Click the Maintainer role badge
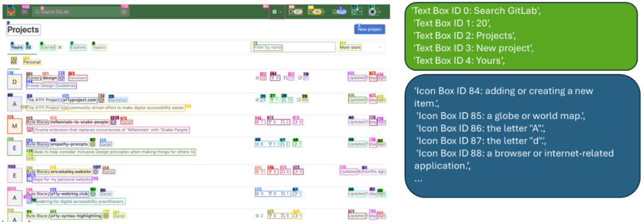The image size is (644, 222). 118,100
